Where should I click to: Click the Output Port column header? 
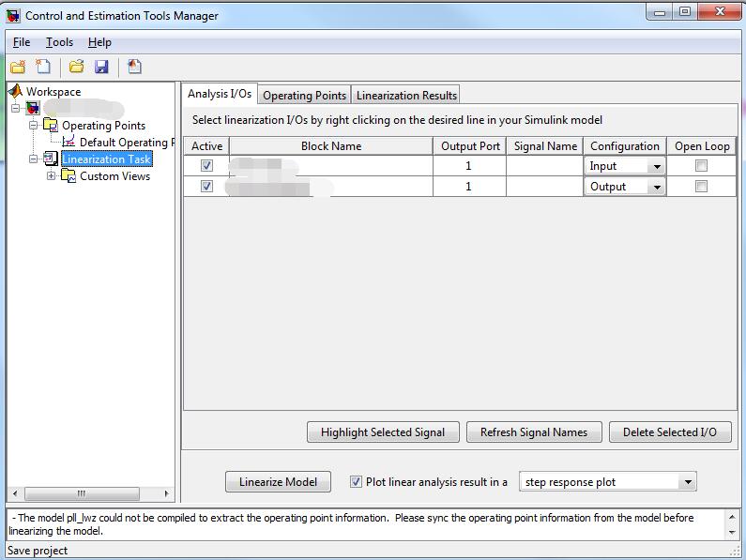[470, 146]
